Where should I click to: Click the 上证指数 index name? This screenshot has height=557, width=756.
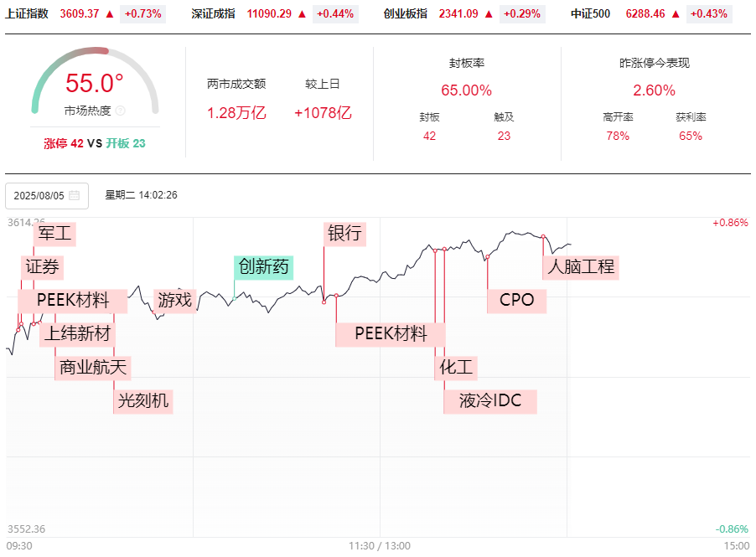coord(27,13)
